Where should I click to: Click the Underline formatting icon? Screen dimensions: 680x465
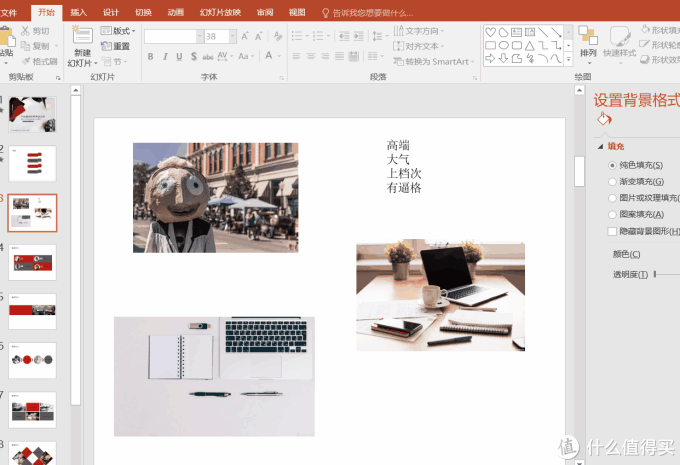click(179, 56)
